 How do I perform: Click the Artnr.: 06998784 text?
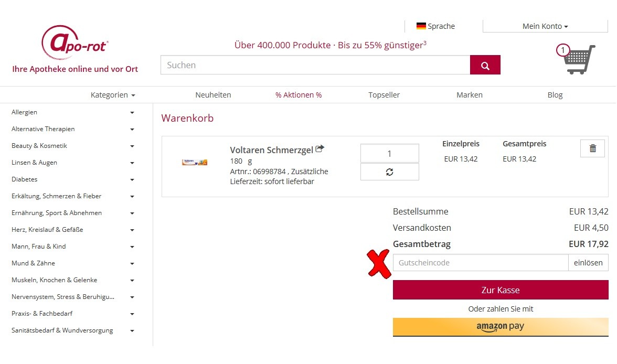click(x=258, y=172)
